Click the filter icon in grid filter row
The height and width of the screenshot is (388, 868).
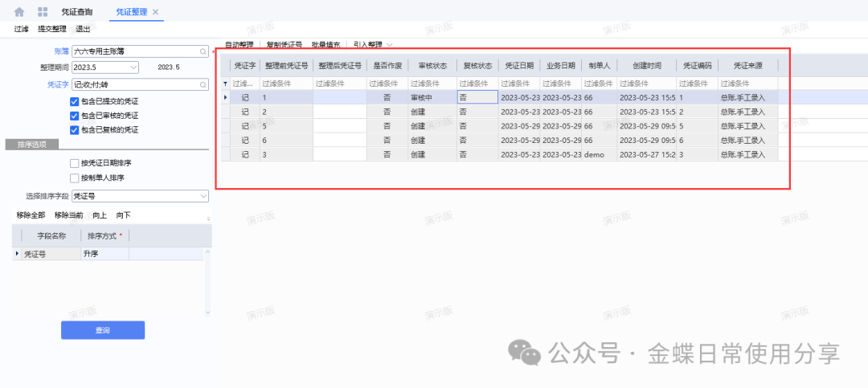[225, 84]
